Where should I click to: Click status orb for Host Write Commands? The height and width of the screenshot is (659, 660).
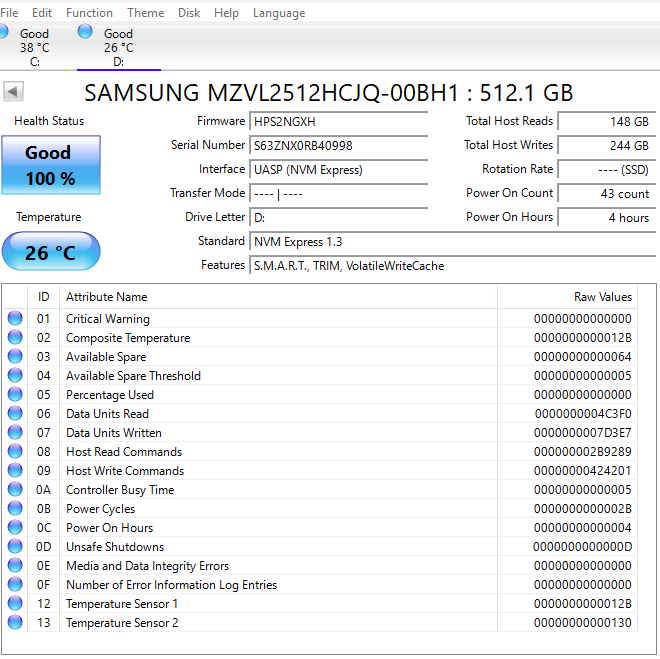point(15,470)
